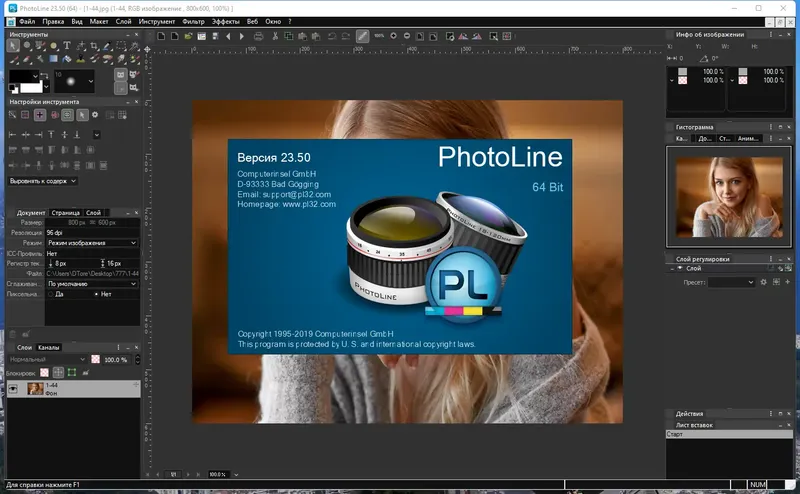Open the Режим изображения dropdown

tap(92, 242)
